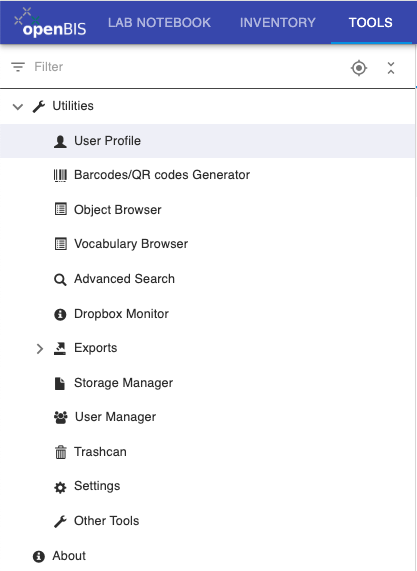Click the Barcodes/QR codes Generator barcode icon

pos(60,175)
